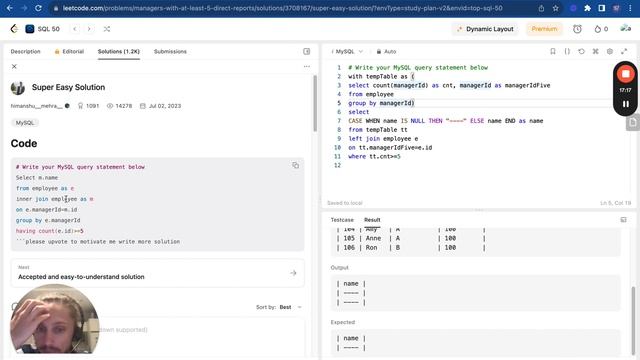Viewport: 640px width, 360px height.
Task: Stop the screen recording red button
Action: [x=625, y=74]
